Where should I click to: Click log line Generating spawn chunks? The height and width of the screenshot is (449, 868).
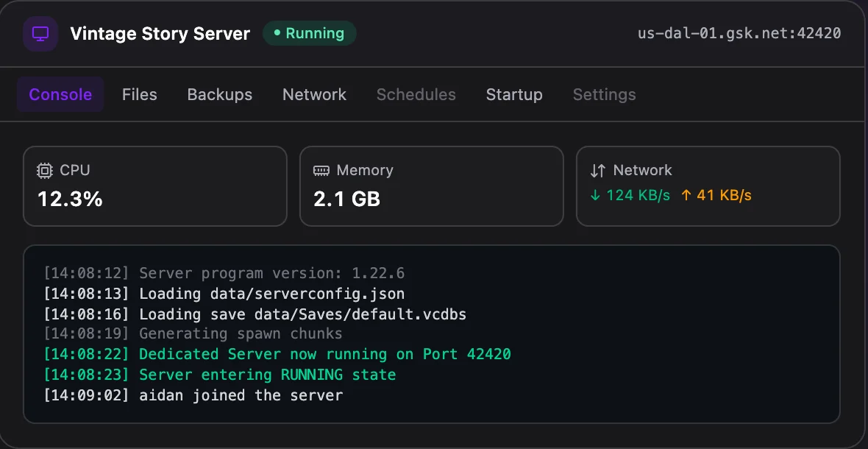tap(193, 334)
